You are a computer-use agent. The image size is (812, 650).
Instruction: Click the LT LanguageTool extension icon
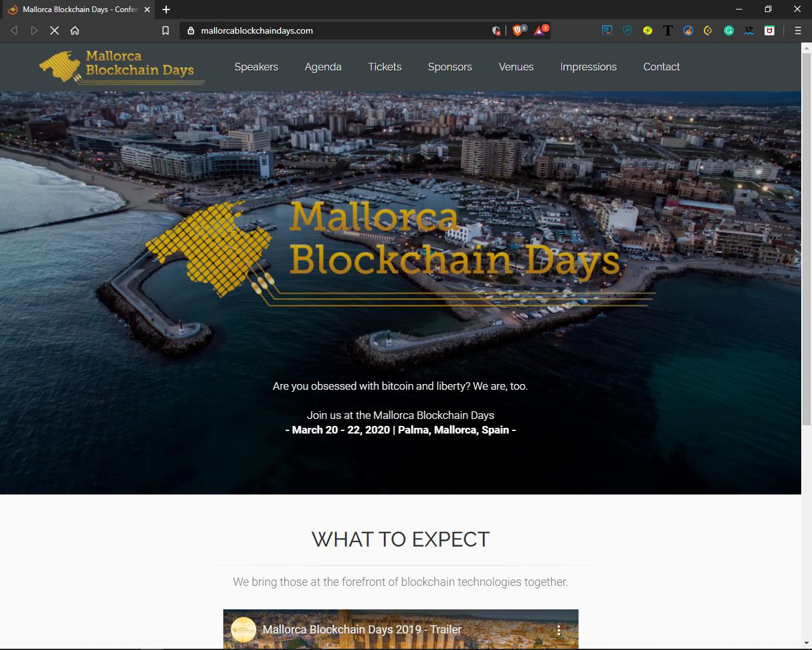click(x=749, y=30)
